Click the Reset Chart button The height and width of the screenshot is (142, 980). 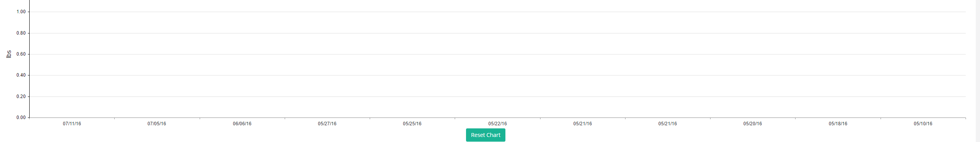486,135
